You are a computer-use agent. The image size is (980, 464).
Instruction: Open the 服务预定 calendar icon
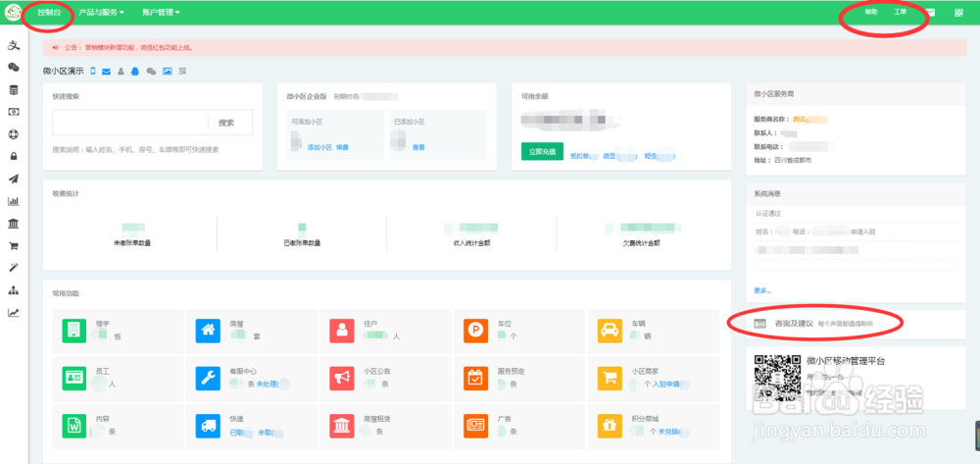coord(475,378)
